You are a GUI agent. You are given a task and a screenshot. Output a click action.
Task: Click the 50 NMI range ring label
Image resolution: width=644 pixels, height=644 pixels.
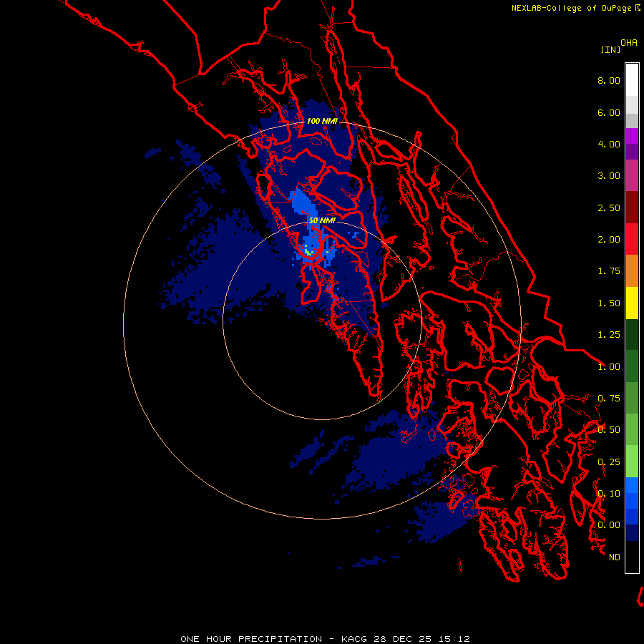(322, 220)
